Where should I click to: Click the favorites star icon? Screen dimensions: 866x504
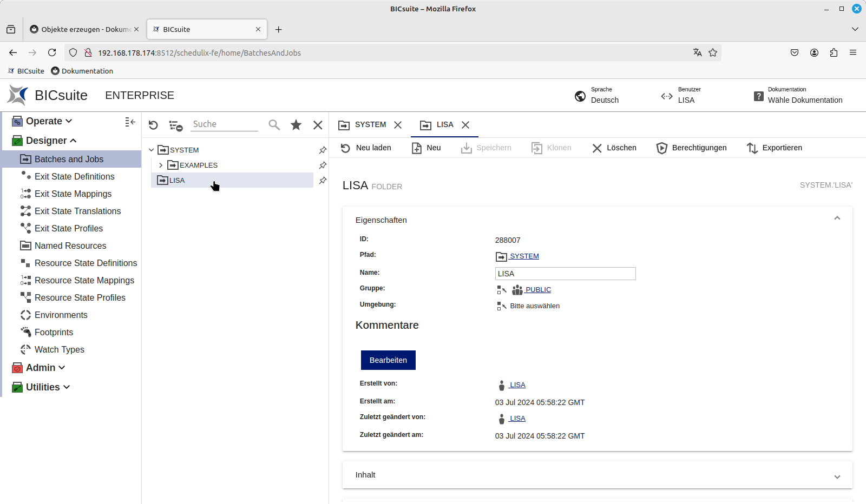(296, 124)
